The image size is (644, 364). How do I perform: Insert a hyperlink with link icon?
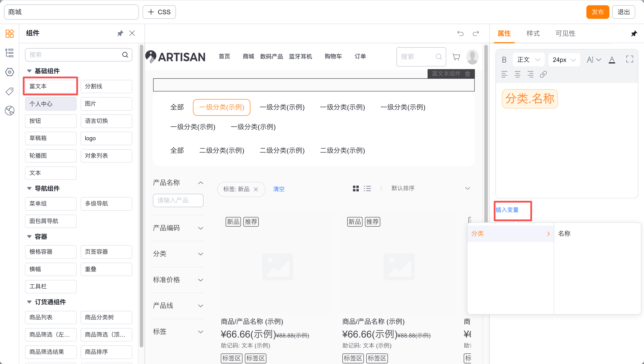click(543, 74)
